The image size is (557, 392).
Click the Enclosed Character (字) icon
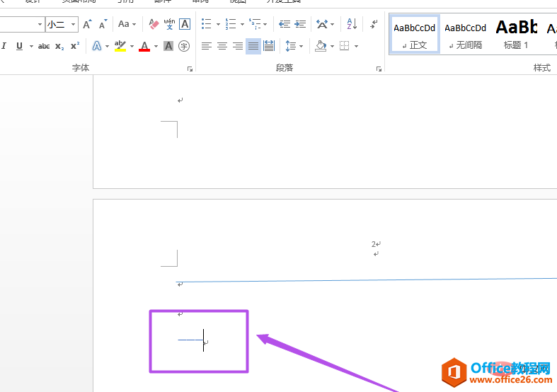[x=184, y=46]
